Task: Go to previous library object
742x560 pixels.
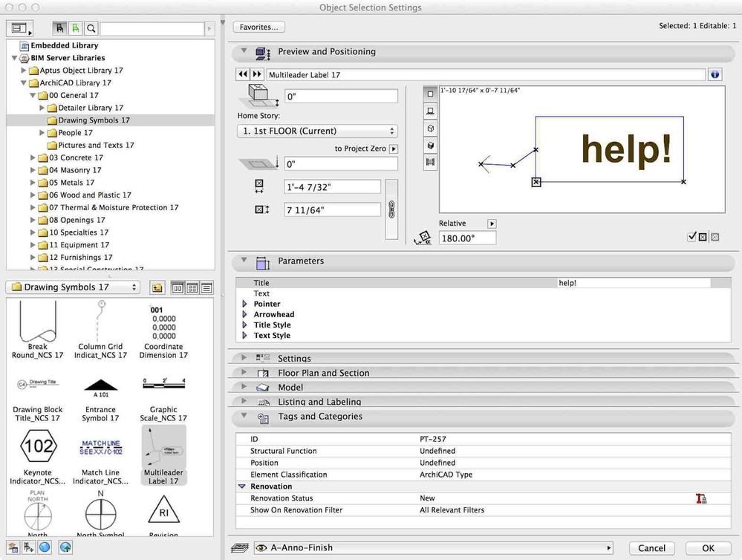Action: [x=243, y=75]
